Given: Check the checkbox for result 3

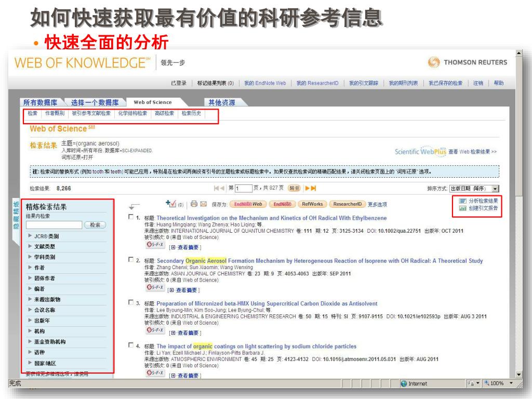Looking at the screenshot, I should 131,302.
